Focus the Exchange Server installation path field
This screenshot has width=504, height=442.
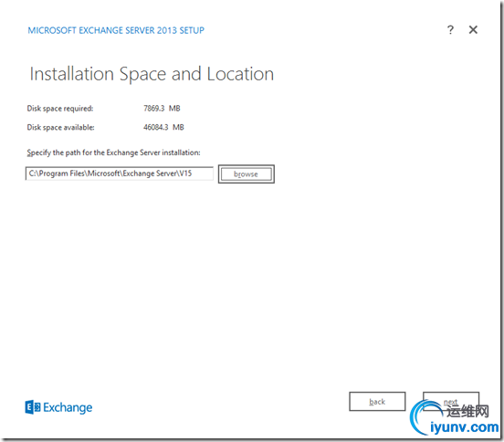pos(120,174)
